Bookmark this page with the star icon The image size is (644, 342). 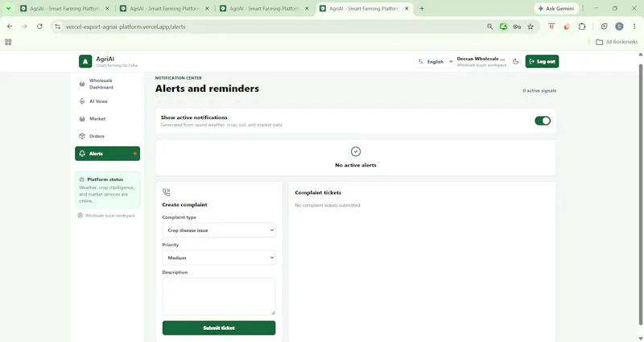(x=530, y=27)
